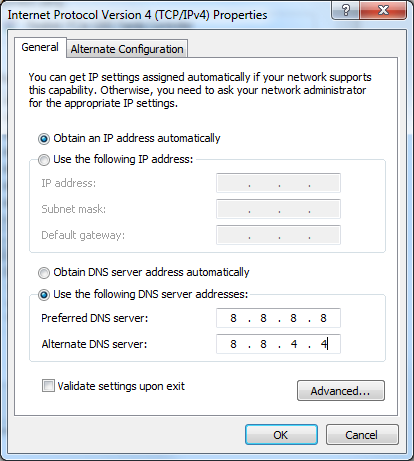
Task: Click first octet of Preferred DNS server
Action: click(x=233, y=318)
